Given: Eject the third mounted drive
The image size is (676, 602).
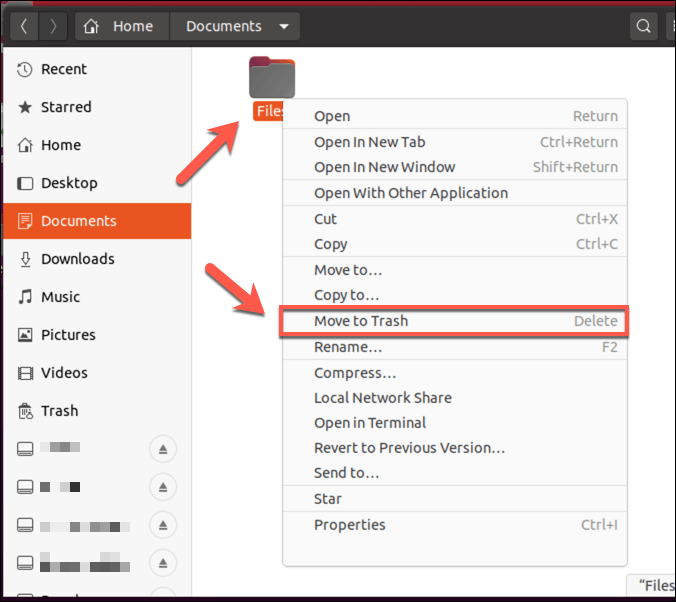Looking at the screenshot, I should [163, 525].
